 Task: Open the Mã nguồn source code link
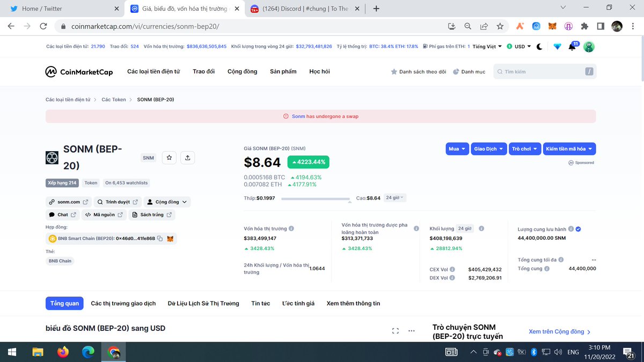pyautogui.click(x=104, y=215)
